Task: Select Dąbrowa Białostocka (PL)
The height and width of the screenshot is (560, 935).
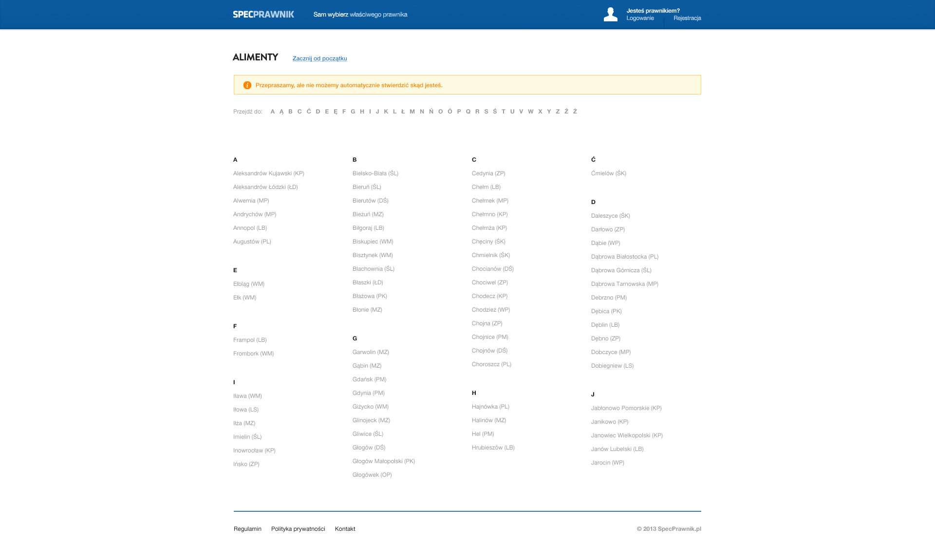Action: click(x=625, y=257)
